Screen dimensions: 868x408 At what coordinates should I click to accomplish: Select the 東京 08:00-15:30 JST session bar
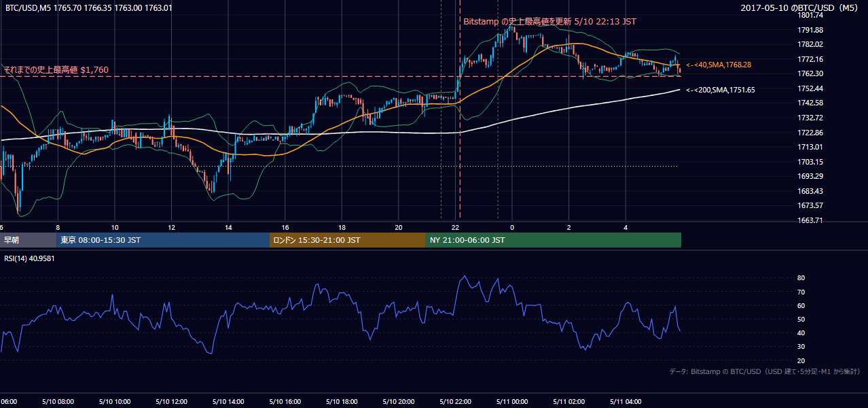click(163, 240)
